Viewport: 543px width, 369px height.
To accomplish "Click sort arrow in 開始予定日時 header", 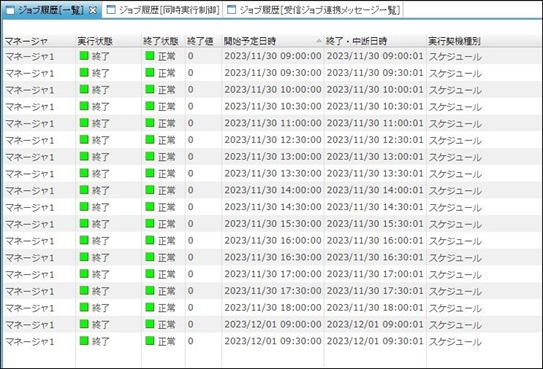I will coord(319,41).
